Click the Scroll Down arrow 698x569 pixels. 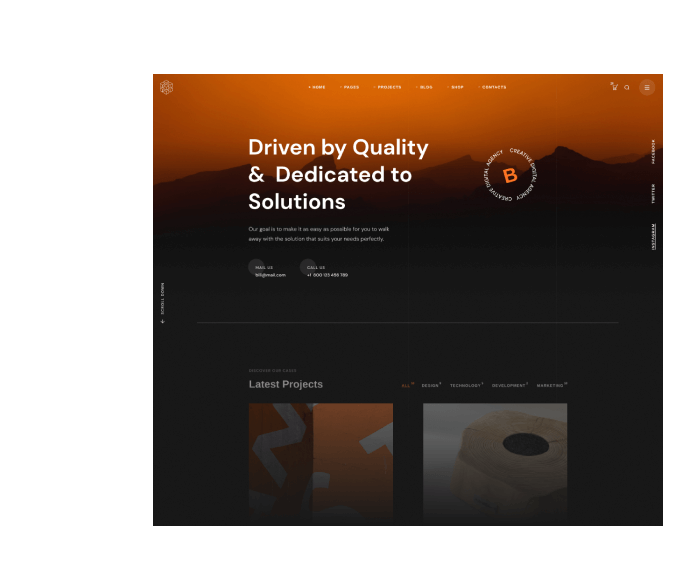(163, 321)
